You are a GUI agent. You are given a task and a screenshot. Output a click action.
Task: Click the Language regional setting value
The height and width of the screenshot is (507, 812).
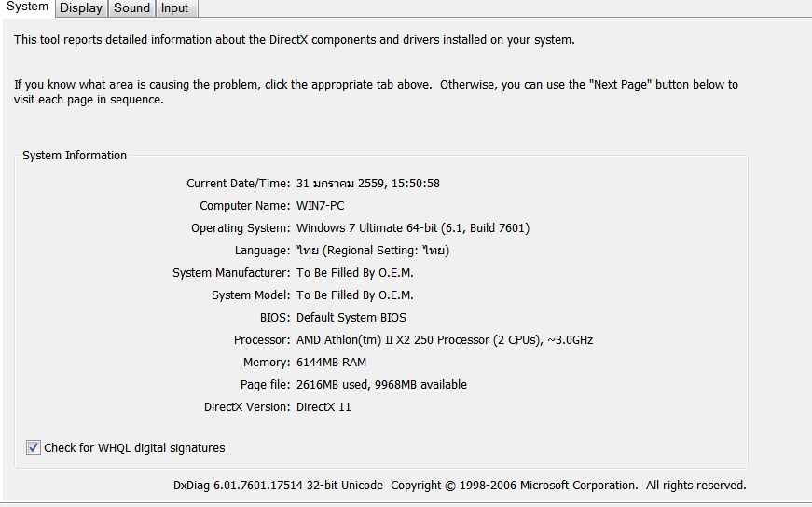point(373,251)
